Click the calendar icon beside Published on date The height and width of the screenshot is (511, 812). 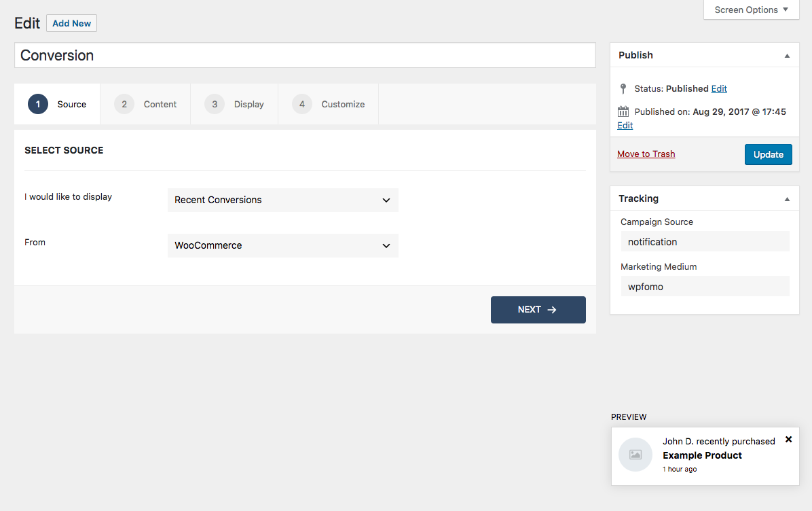tap(623, 111)
